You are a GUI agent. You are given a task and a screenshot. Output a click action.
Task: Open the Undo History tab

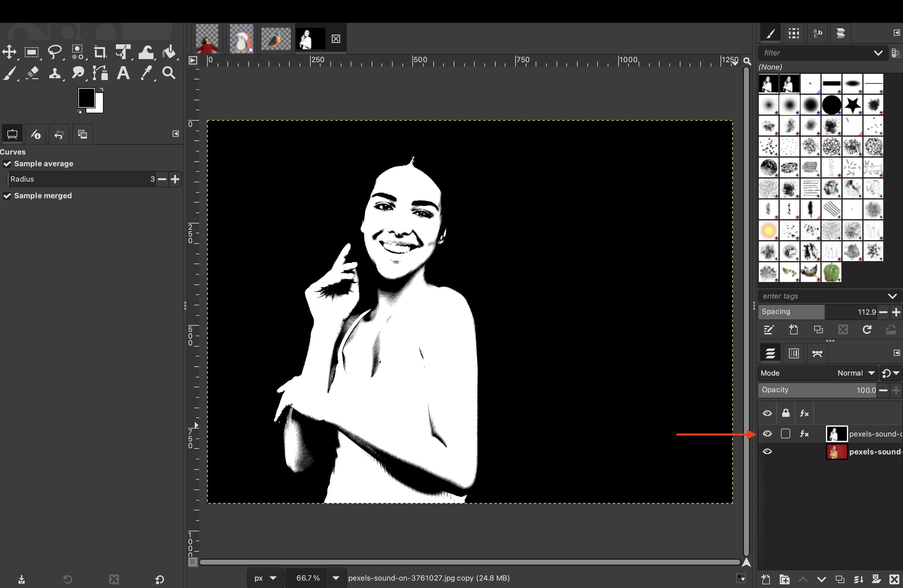click(x=59, y=134)
